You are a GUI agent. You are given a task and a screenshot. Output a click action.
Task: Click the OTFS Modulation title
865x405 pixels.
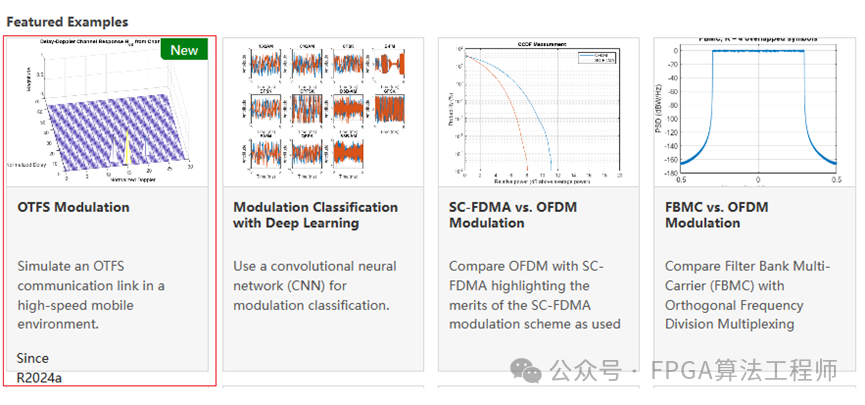[73, 207]
